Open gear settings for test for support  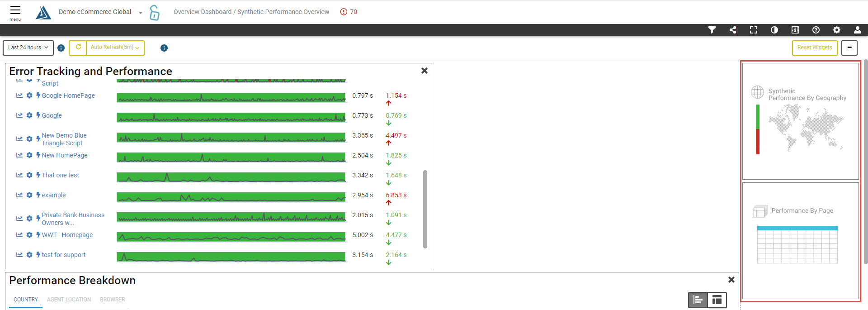coord(29,255)
